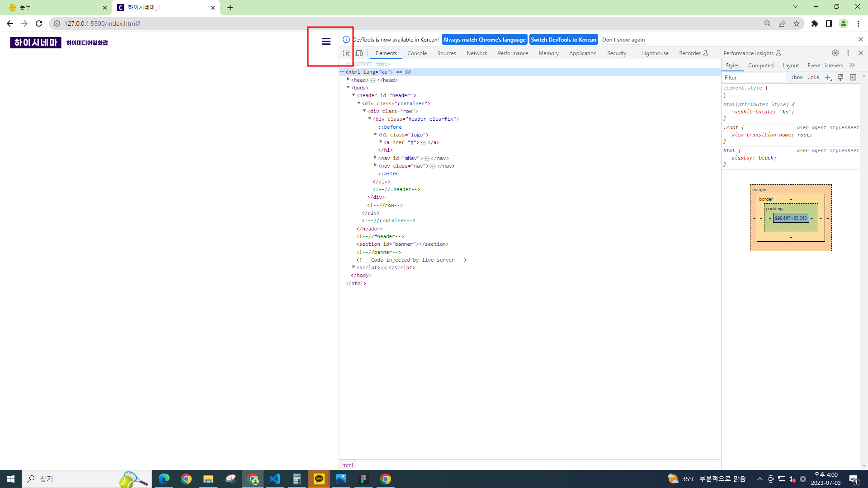Image resolution: width=868 pixels, height=488 pixels.
Task: Open the Computed styles tab
Action: [761, 66]
